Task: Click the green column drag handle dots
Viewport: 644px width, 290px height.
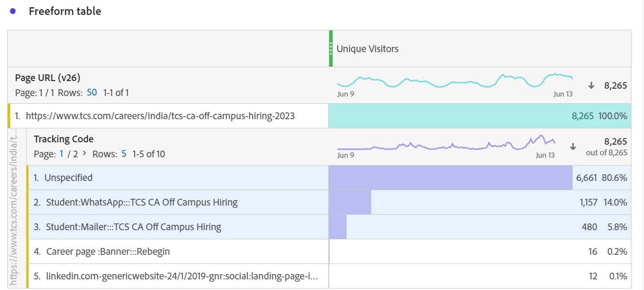Action: [x=331, y=48]
